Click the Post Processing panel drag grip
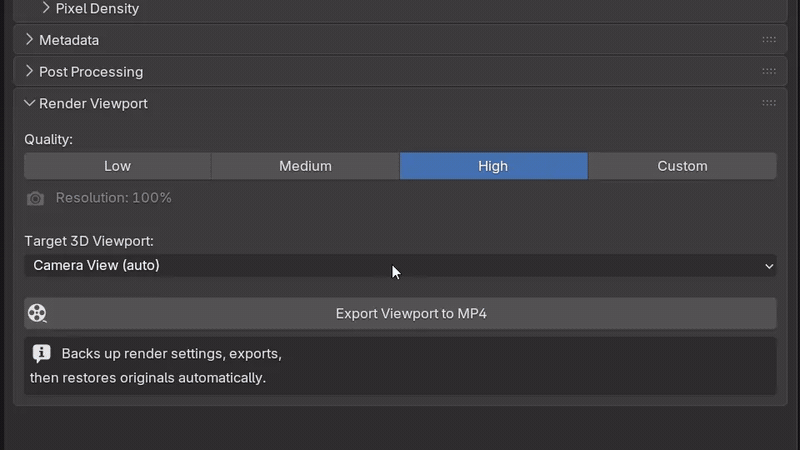 (x=769, y=71)
